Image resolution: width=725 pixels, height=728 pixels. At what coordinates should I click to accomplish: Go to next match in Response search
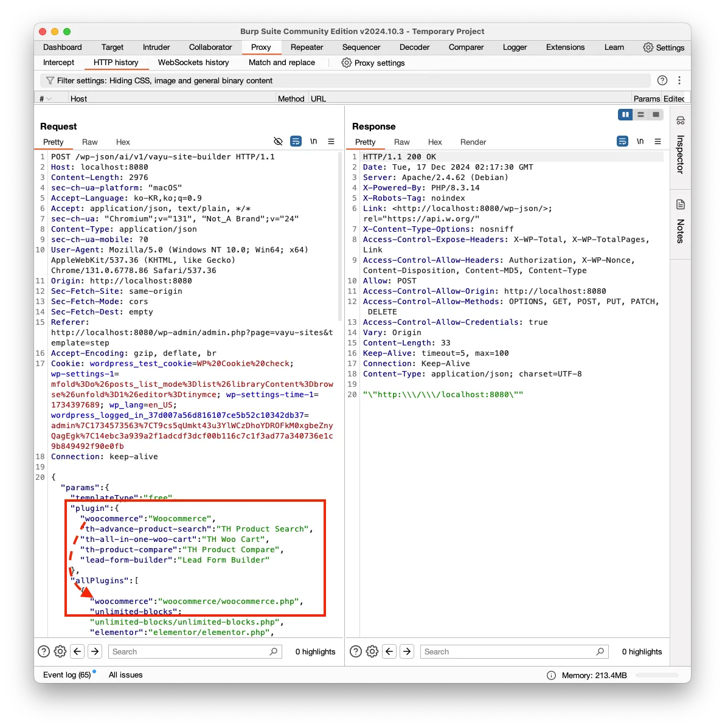point(407,651)
